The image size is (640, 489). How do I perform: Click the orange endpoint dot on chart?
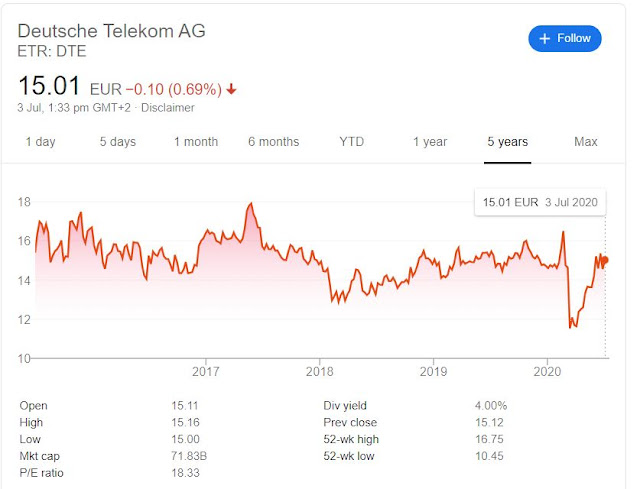coord(605,261)
